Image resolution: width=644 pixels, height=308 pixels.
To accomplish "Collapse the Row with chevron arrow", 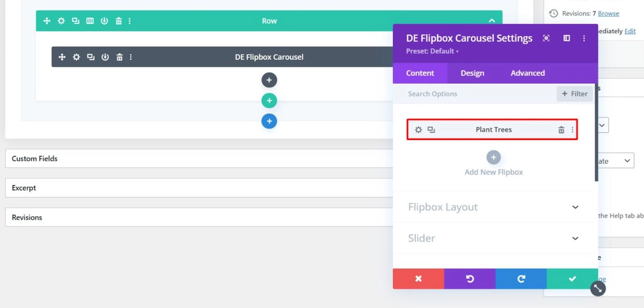I will [492, 21].
